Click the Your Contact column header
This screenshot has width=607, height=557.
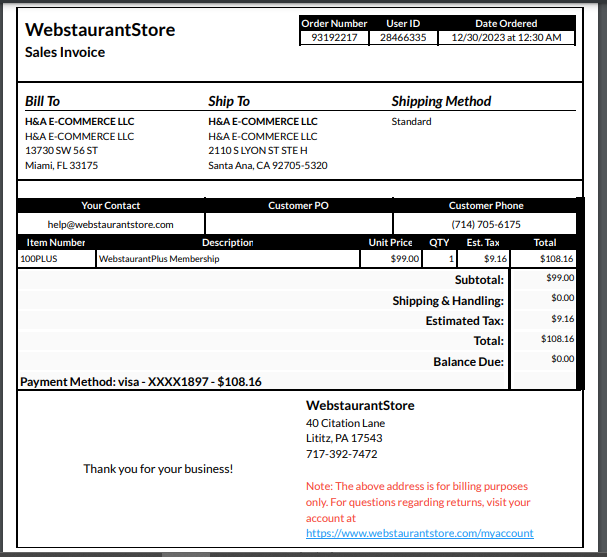(x=111, y=206)
